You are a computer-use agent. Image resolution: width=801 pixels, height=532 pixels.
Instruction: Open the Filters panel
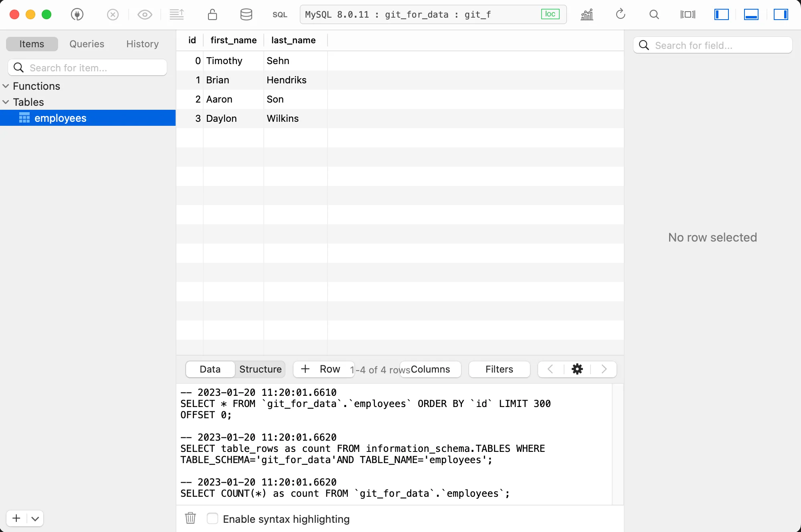(499, 369)
